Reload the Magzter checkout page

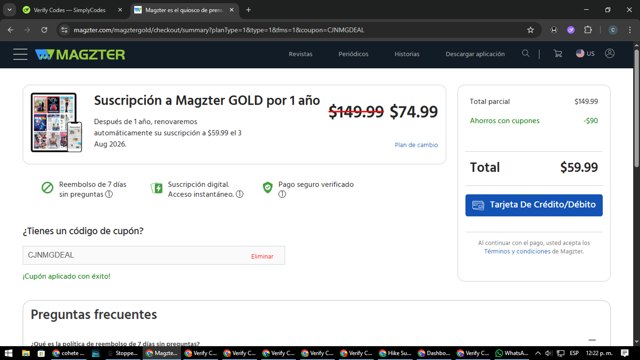pyautogui.click(x=44, y=30)
